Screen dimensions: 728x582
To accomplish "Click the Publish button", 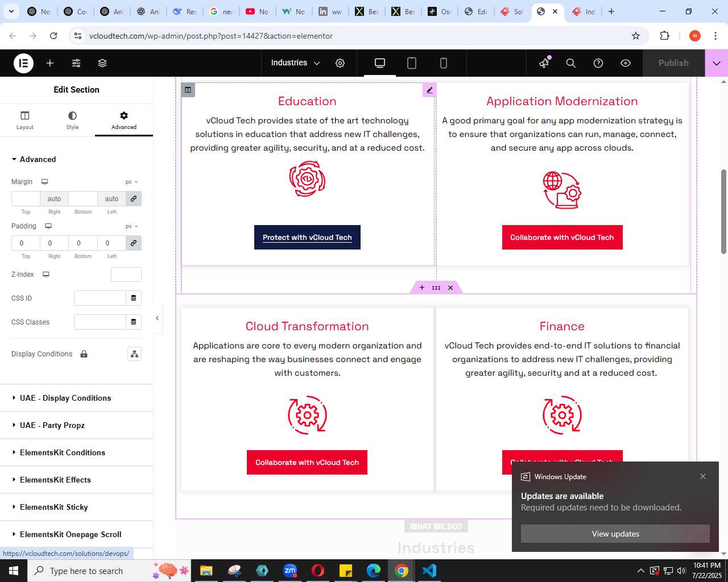I will pos(673,63).
